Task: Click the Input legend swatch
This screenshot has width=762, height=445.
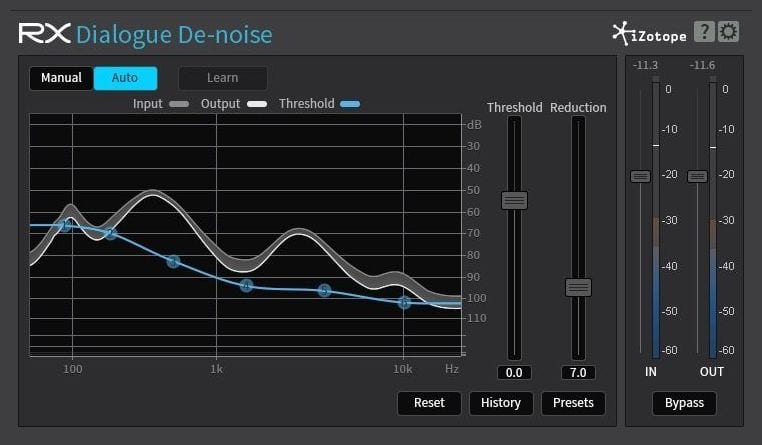Action: point(179,104)
